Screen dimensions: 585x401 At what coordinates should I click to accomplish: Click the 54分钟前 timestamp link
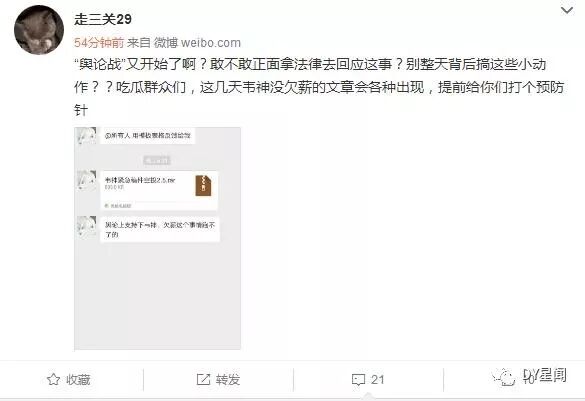99,43
